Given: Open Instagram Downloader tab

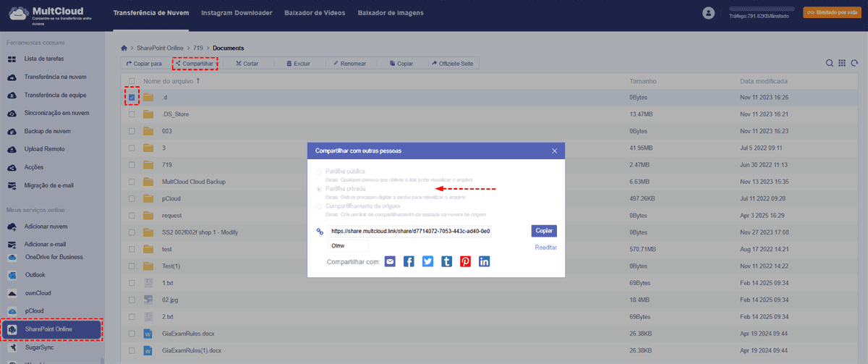Looking at the screenshot, I should click(237, 13).
